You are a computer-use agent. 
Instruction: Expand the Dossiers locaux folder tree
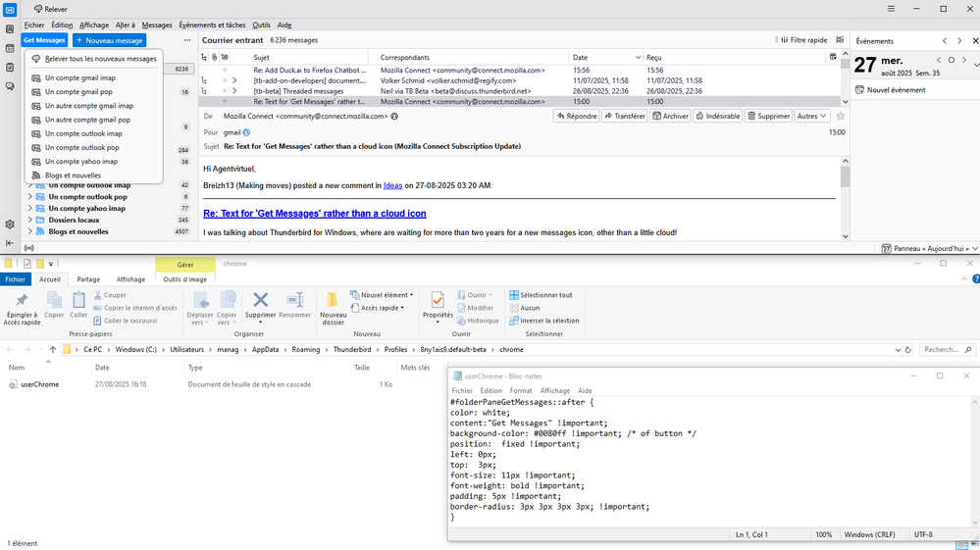click(x=30, y=220)
